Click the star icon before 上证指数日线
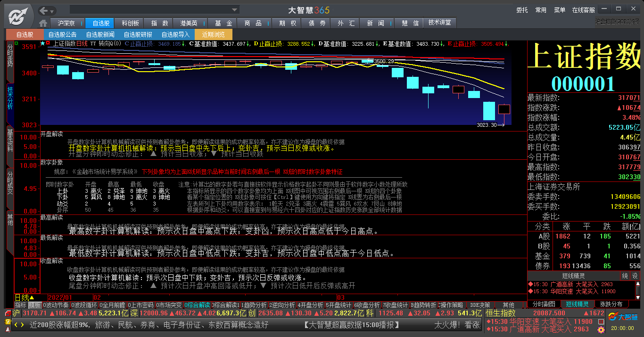Image resolution: width=644 pixels, height=337 pixels. point(43,43)
